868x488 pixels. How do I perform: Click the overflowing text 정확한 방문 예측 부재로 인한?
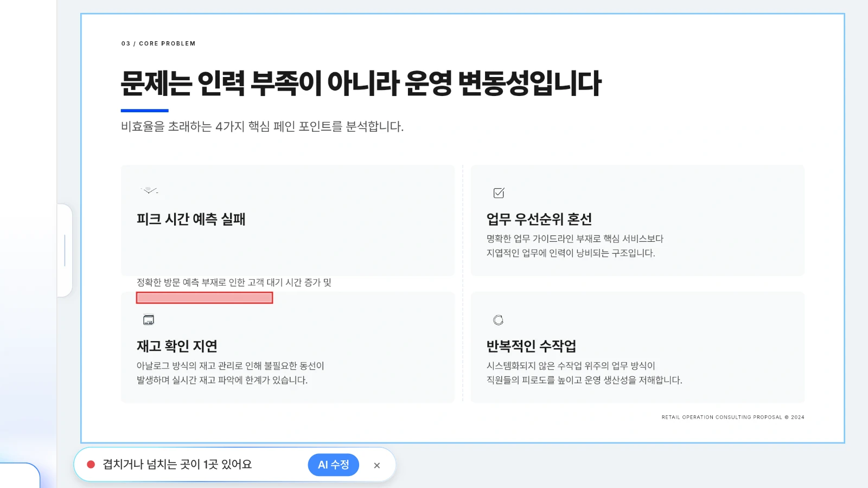[x=234, y=282]
